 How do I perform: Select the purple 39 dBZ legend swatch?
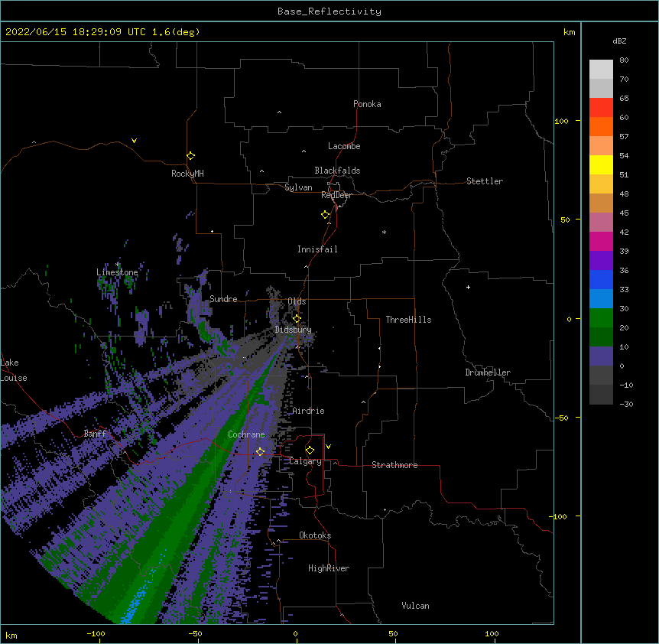pos(601,260)
